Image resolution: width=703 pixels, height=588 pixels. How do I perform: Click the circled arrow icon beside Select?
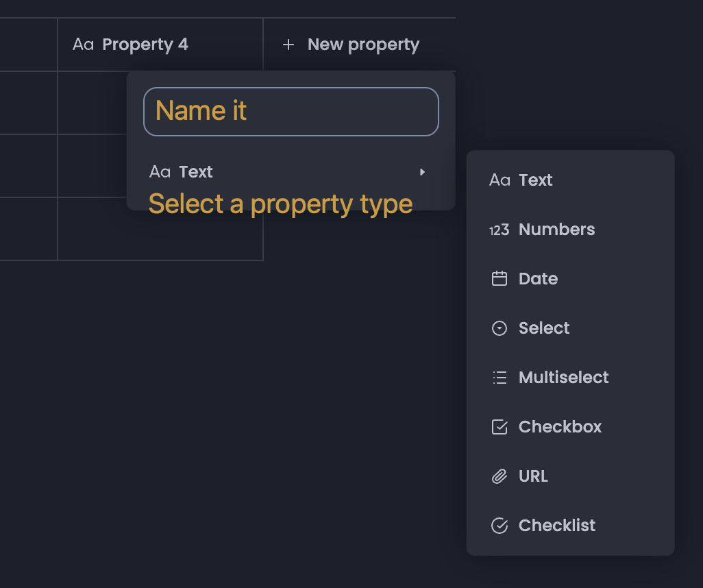pos(500,328)
